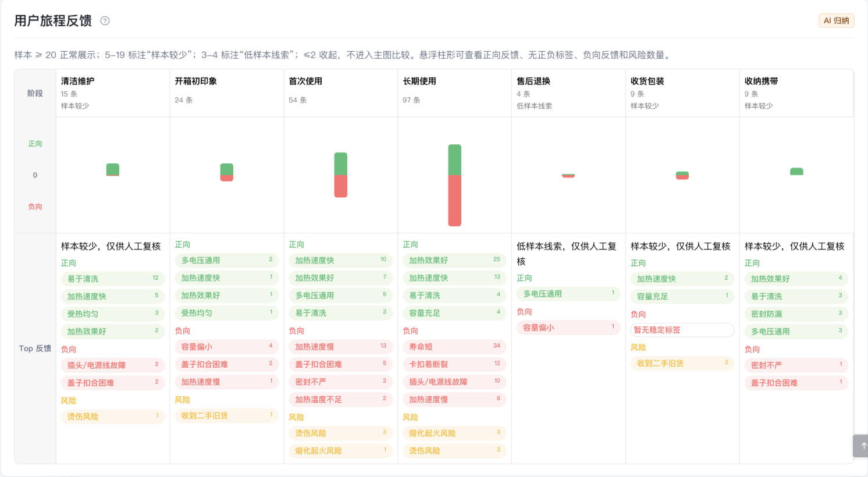868x477 pixels.
Task: Click the 加热效果好 tag with count 25
Action: [455, 260]
